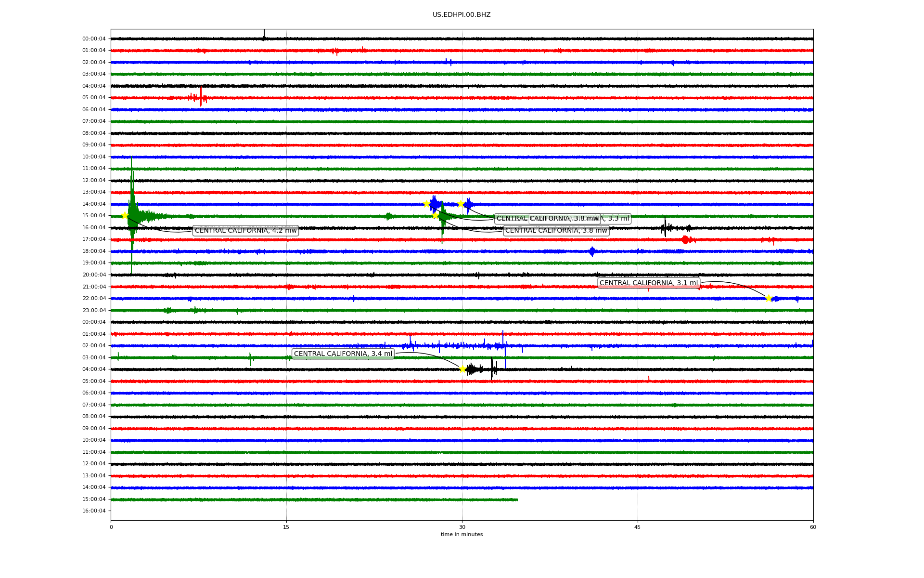Click the star marking the 3.1 ml earthquake
The image size is (924, 578).
click(769, 298)
